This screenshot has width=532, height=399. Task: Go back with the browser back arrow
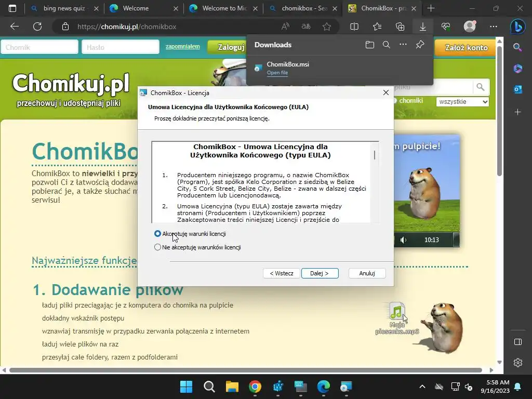14,26
